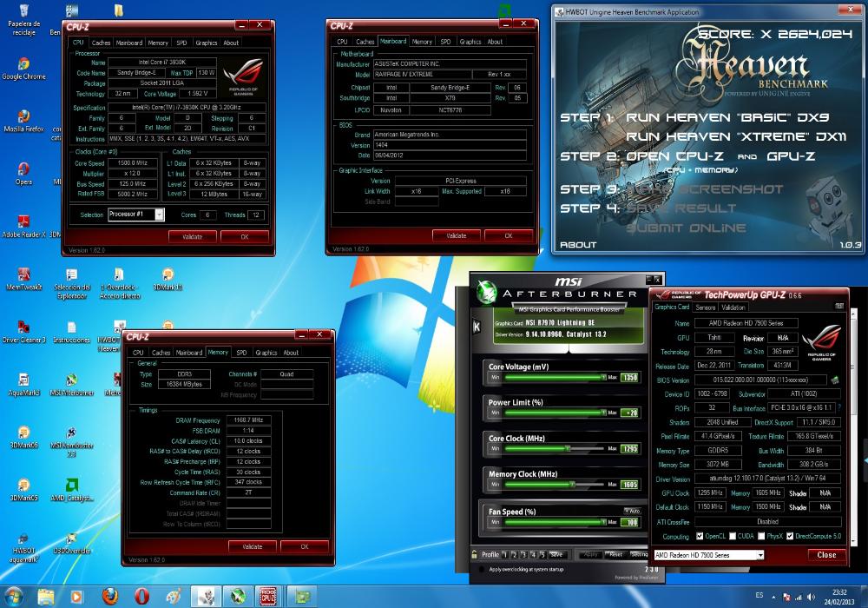Show hidden icons arrow in system tray
This screenshot has width=868, height=608.
774,598
